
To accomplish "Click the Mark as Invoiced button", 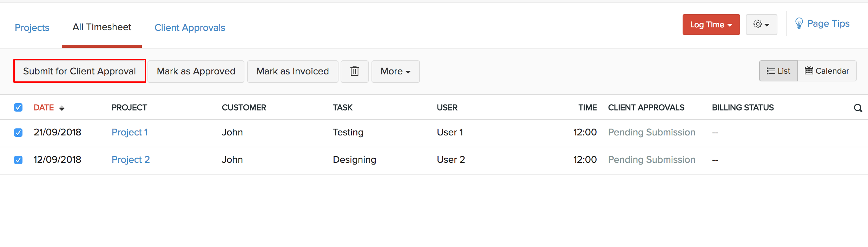I will point(292,71).
